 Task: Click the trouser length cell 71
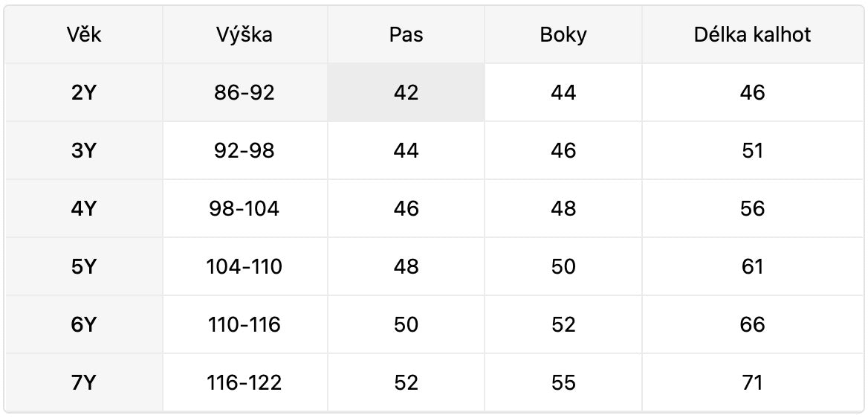(752, 382)
